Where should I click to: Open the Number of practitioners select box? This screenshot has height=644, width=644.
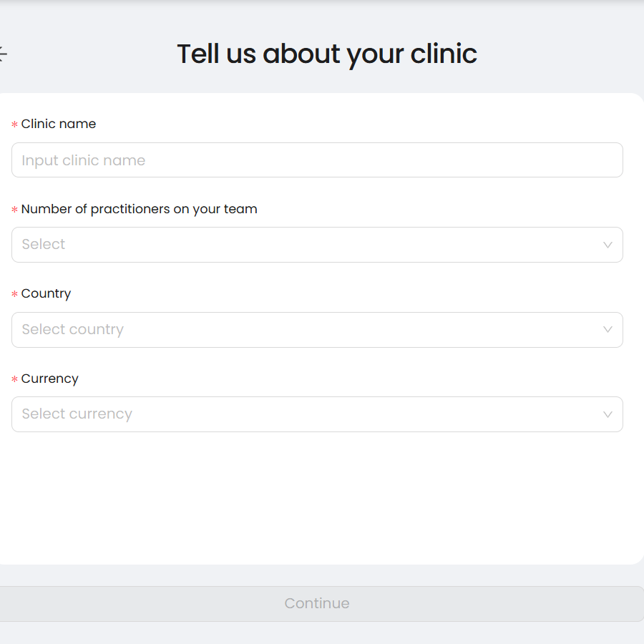[x=317, y=245]
